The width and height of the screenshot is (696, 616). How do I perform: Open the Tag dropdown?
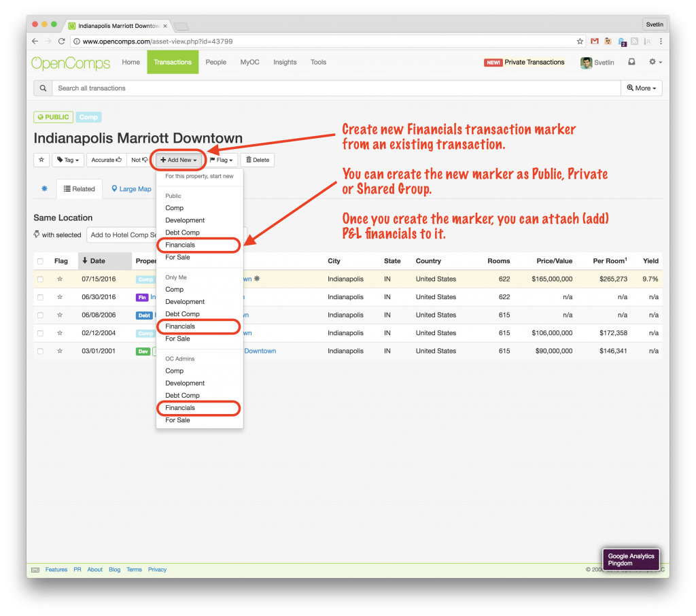tap(68, 160)
